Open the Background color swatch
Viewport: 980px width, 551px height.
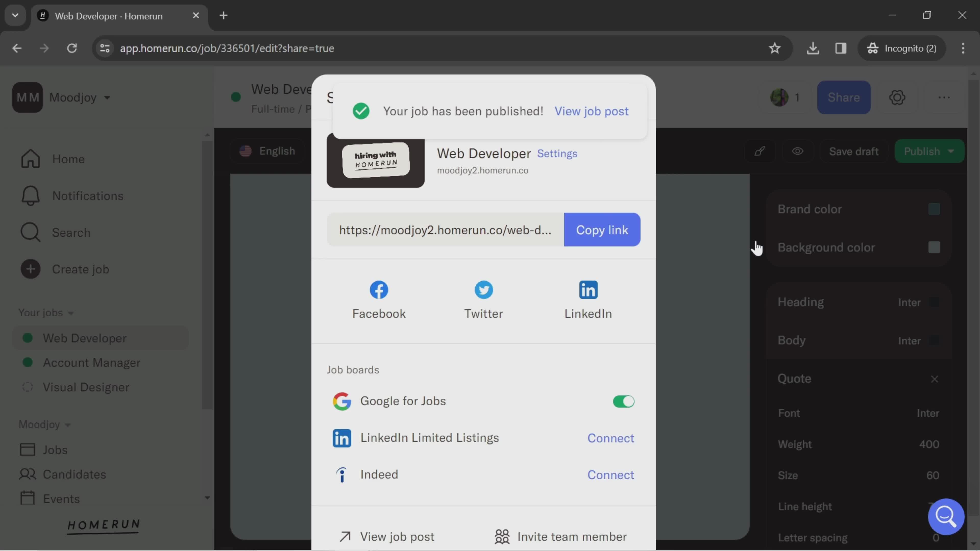[934, 247]
